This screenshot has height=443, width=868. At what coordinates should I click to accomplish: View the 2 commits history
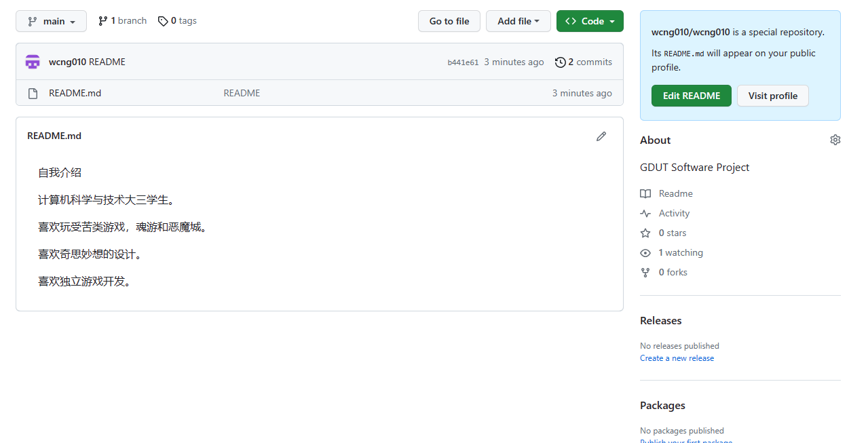pyautogui.click(x=584, y=62)
